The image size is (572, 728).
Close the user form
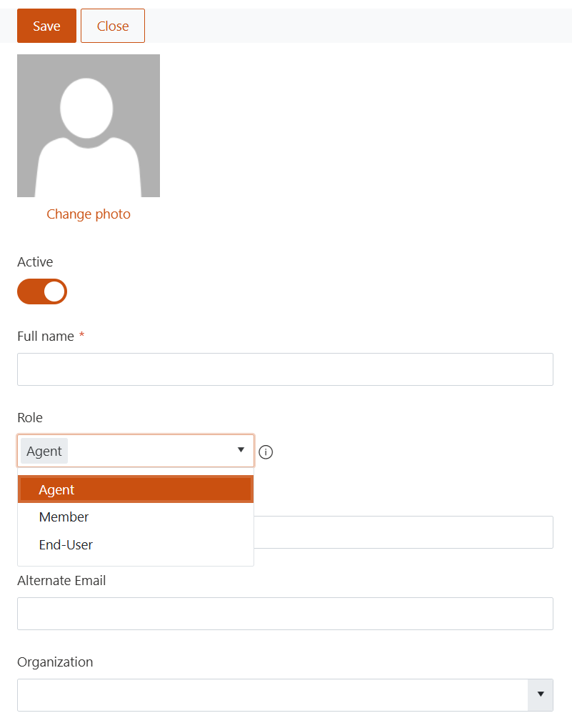click(112, 25)
